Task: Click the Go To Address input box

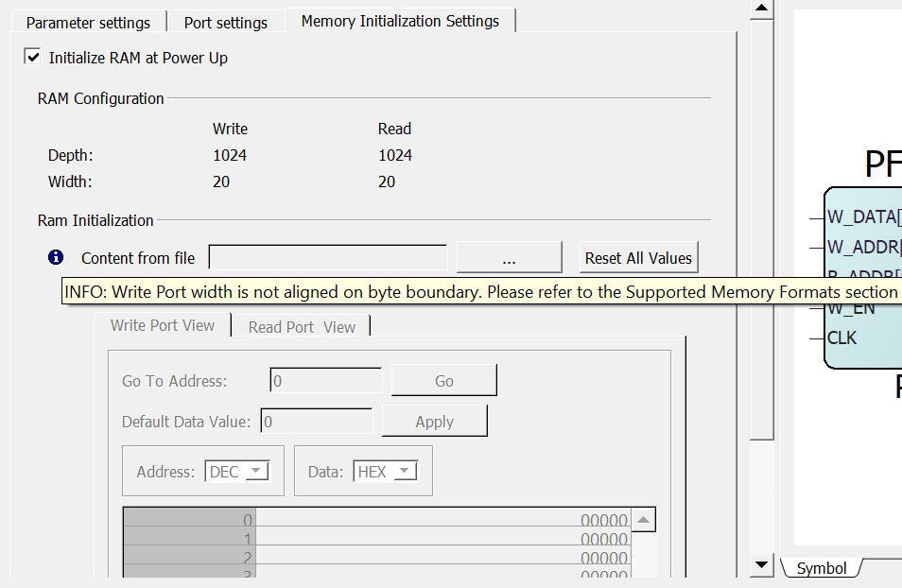Action: [x=325, y=381]
